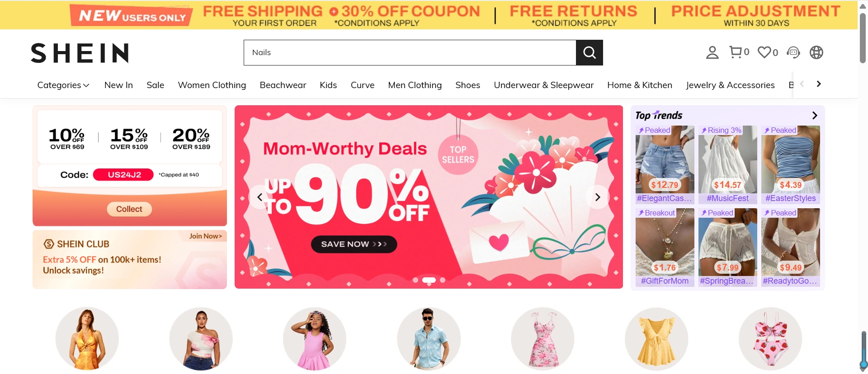Screen dimensions: 868x374
Task: Click the SAVE NOW button
Action: [354, 244]
